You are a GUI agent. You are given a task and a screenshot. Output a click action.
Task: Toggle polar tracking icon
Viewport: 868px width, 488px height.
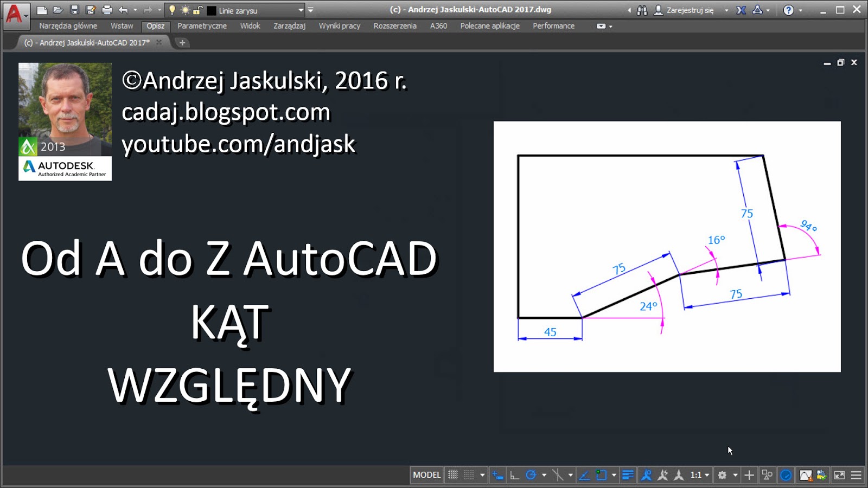[x=531, y=475]
